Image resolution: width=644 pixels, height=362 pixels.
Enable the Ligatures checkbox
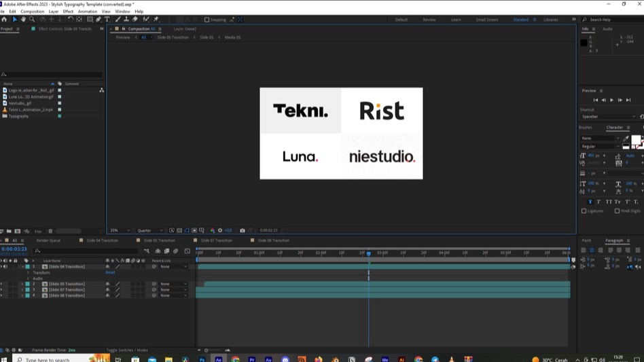point(584,211)
